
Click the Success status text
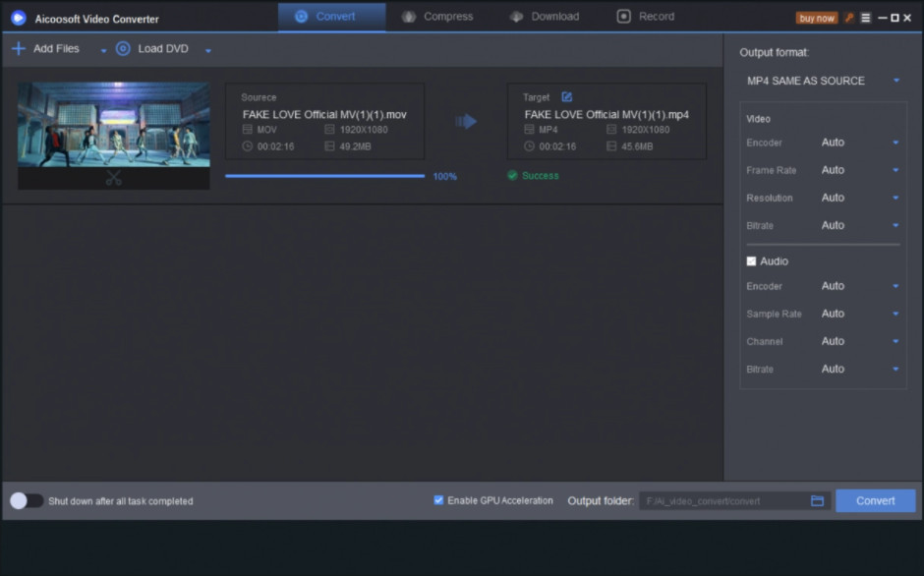point(541,176)
